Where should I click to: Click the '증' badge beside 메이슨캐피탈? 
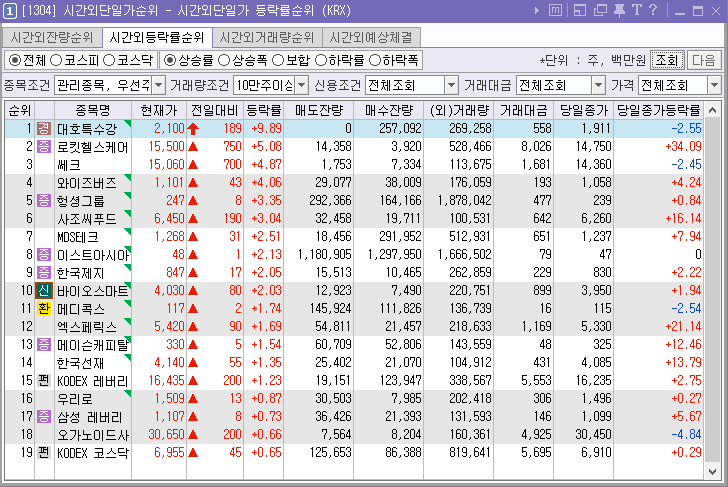(44, 344)
